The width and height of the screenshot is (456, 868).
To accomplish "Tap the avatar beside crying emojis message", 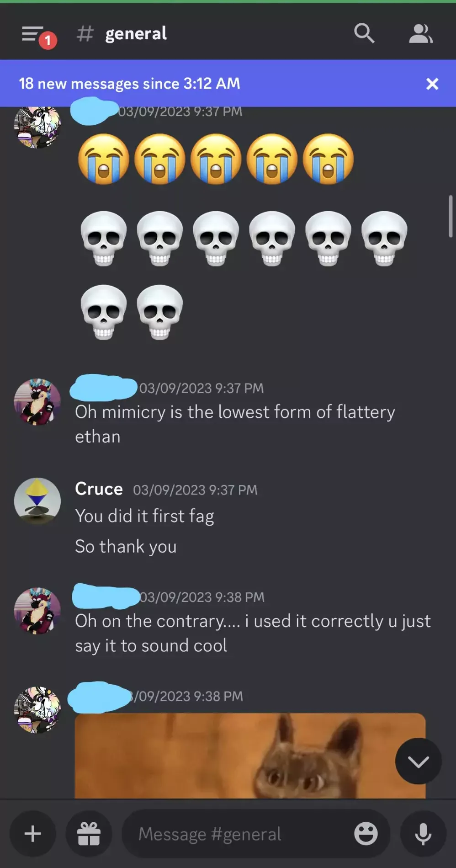I will pos(37,127).
